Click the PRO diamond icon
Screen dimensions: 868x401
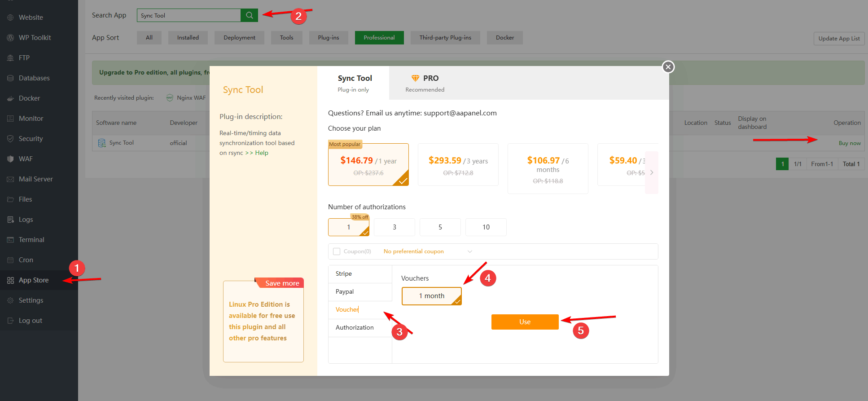[415, 78]
